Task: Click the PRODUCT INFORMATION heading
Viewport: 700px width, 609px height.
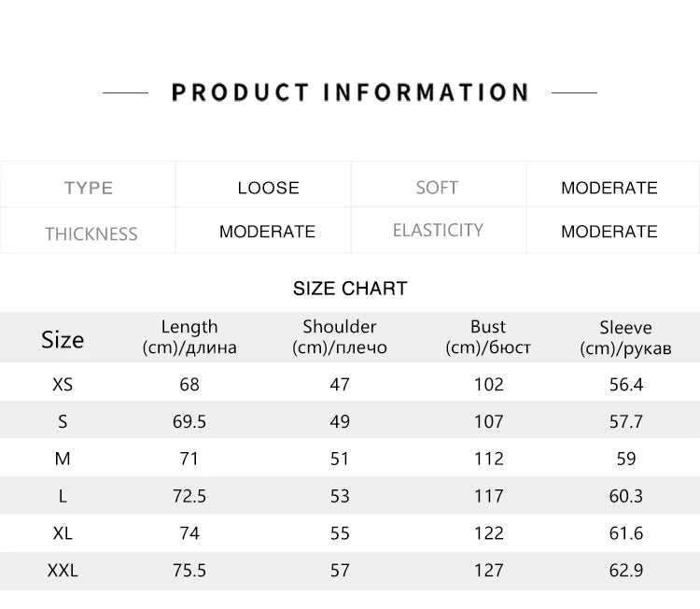Action: click(x=350, y=92)
